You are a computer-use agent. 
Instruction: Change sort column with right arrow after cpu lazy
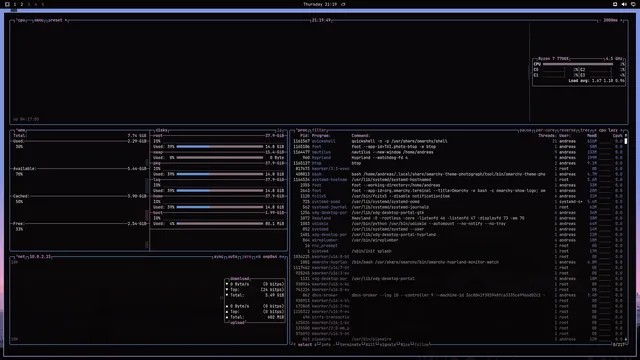point(621,130)
